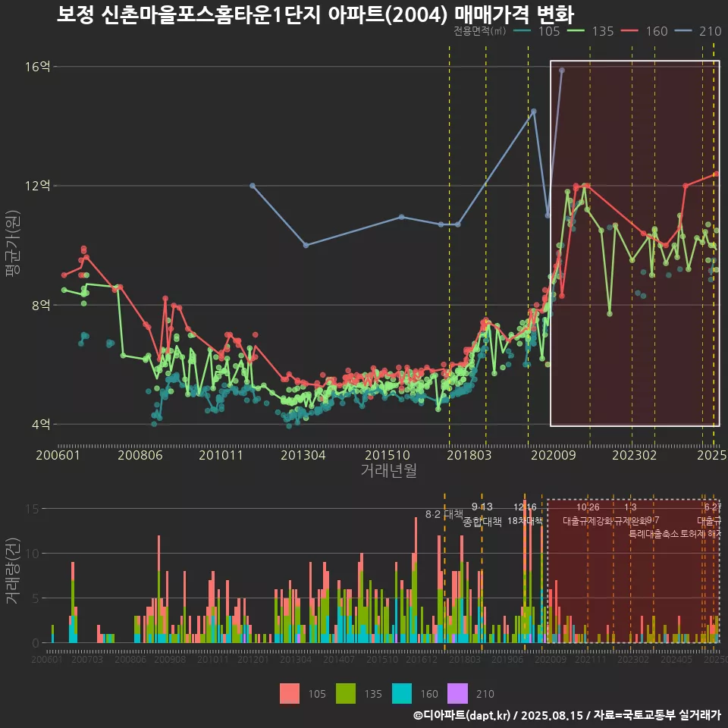Click the 8억 label on the price axis
Image resolution: width=728 pixels, height=728 pixels.
click(x=41, y=305)
